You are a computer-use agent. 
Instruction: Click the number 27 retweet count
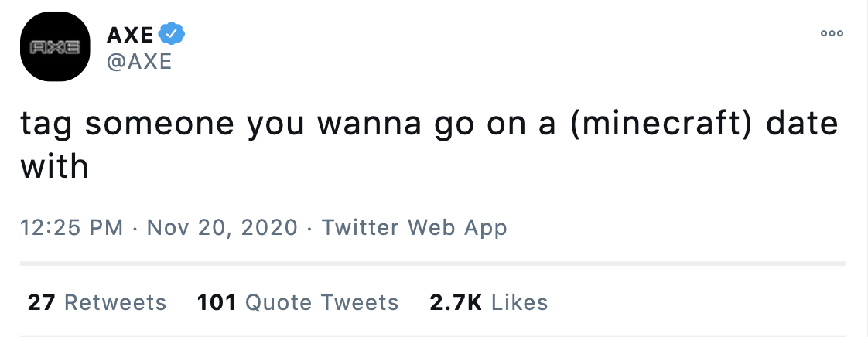pyautogui.click(x=41, y=302)
